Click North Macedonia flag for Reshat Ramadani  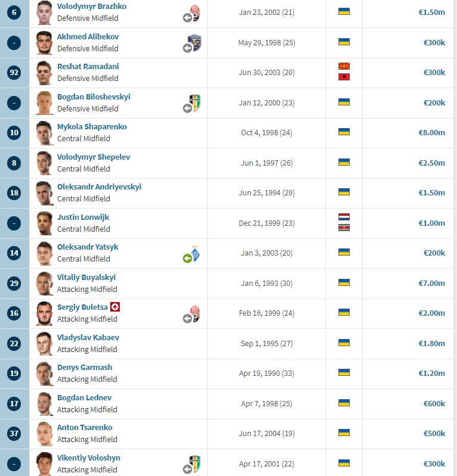click(344, 66)
